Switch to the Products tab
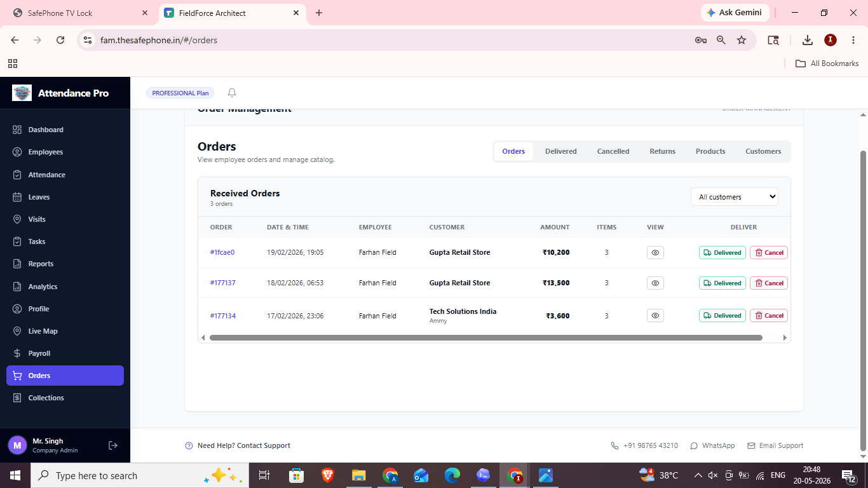Image resolution: width=868 pixels, height=488 pixels. tap(710, 151)
